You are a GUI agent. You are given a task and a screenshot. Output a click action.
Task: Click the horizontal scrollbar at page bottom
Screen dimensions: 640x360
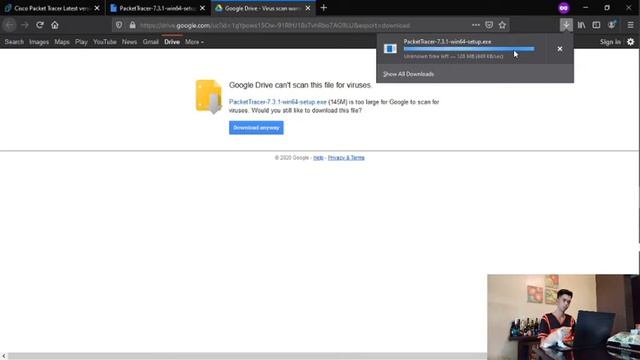pyautogui.click(x=247, y=356)
